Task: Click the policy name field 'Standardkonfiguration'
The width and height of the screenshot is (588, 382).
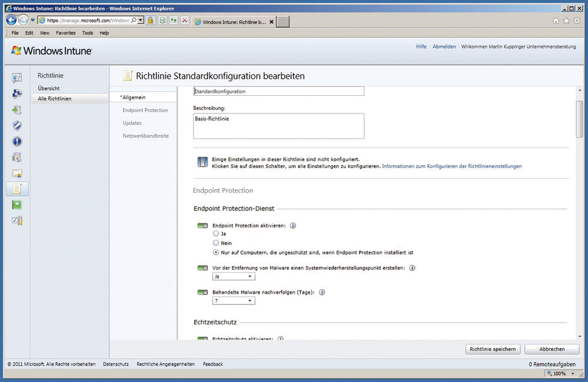Action: coord(279,91)
